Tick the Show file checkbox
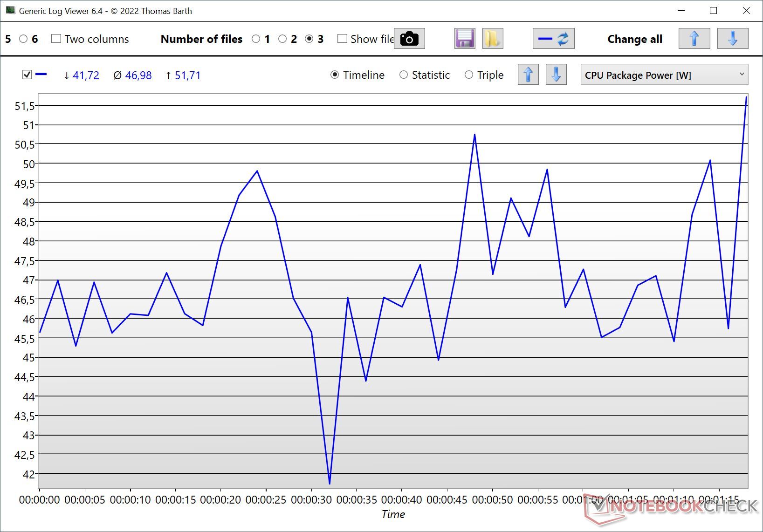This screenshot has height=532, width=763. point(342,39)
